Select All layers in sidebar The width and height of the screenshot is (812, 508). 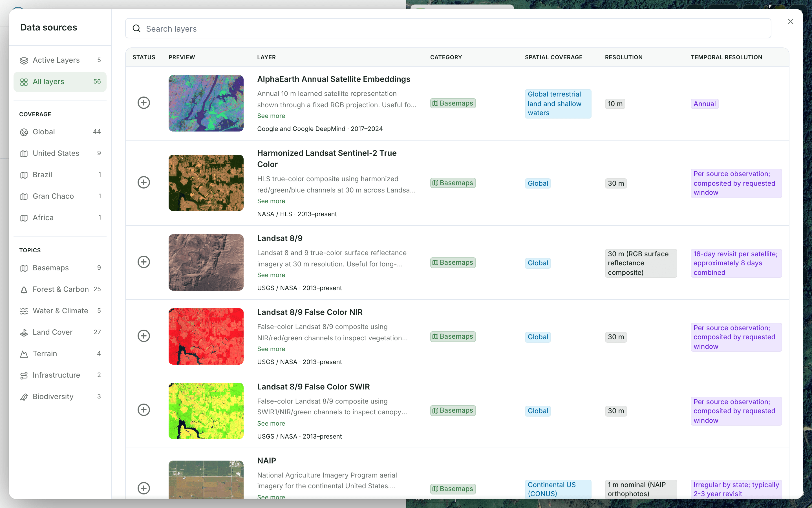[60, 82]
